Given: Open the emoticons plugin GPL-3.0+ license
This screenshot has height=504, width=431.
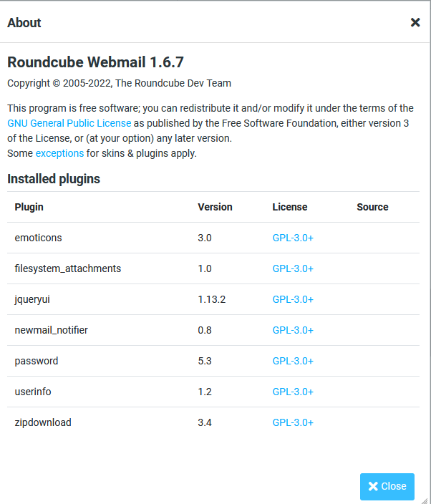Looking at the screenshot, I should [x=293, y=238].
